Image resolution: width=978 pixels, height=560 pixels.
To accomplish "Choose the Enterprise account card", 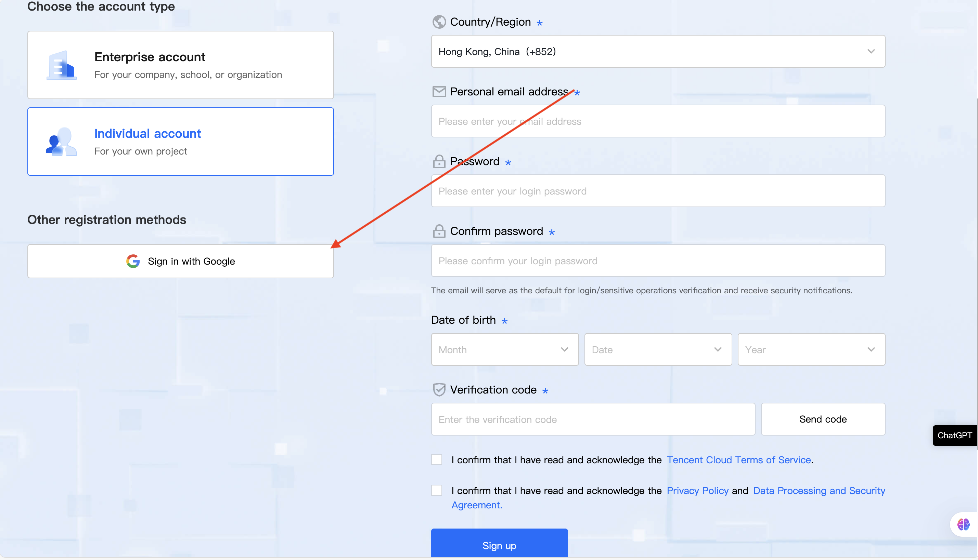I will [x=180, y=65].
